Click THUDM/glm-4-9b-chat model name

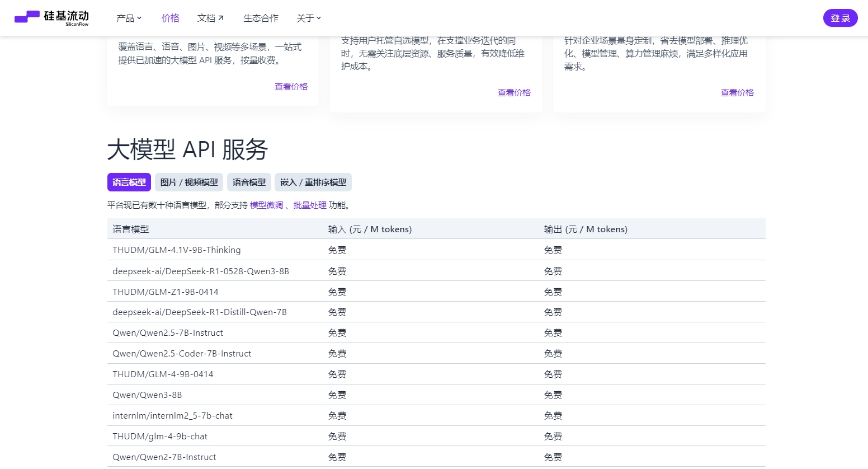[160, 437]
